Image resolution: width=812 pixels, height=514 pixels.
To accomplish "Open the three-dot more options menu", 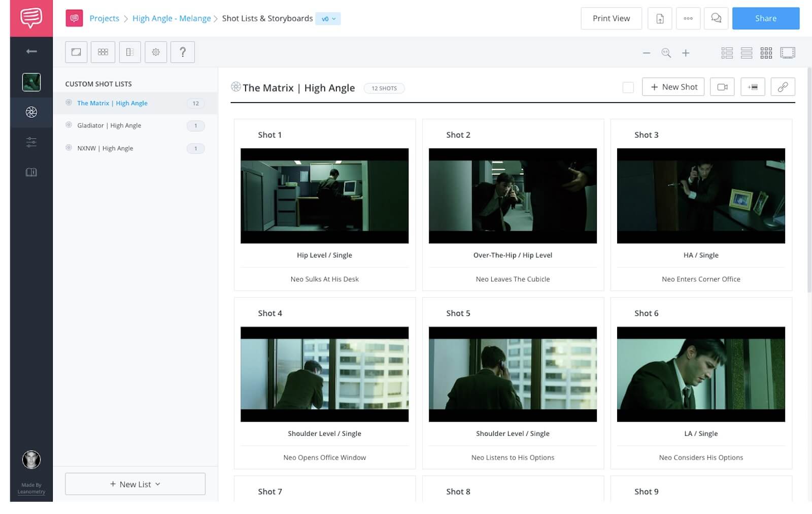I will click(688, 18).
